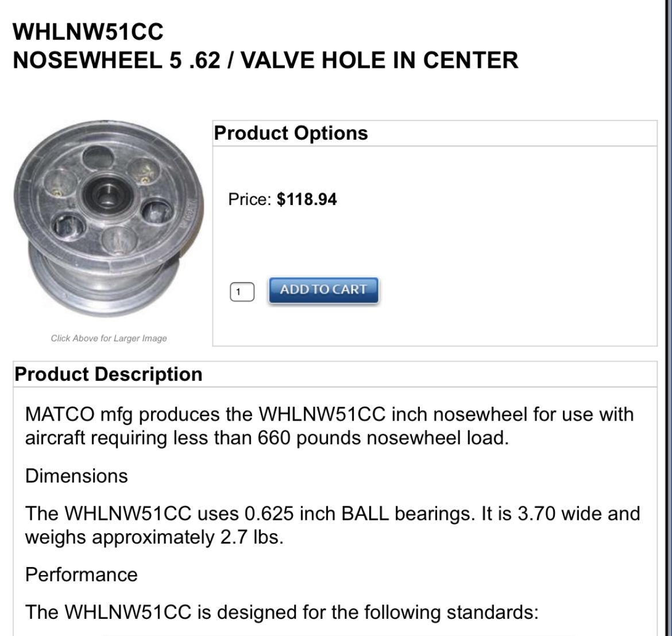The height and width of the screenshot is (636, 672).
Task: Click the 'weighs approximately 2.7 lbs' text
Action: coord(154,538)
